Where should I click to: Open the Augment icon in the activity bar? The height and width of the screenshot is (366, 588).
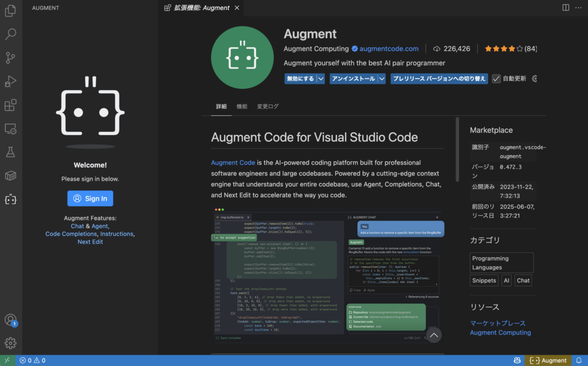11,199
